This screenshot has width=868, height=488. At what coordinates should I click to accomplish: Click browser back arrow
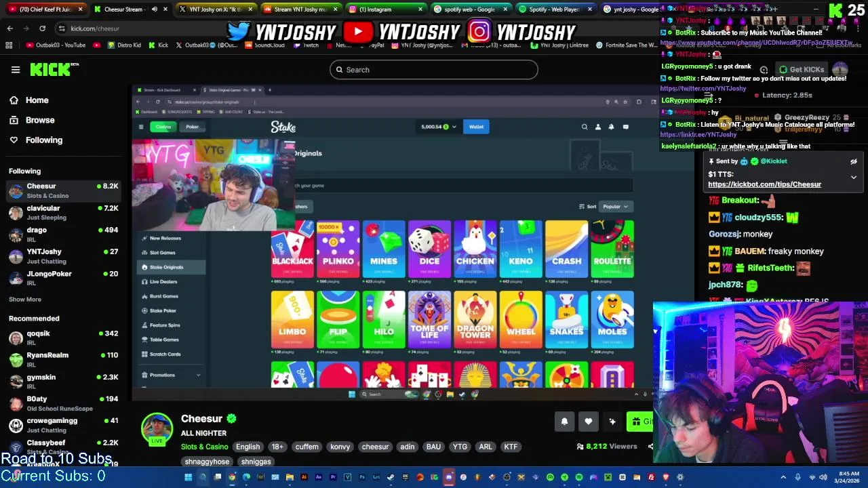(9, 28)
